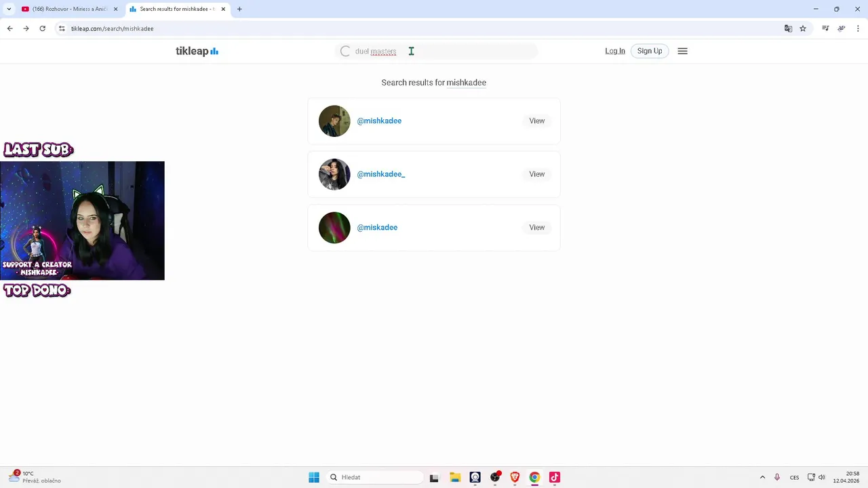This screenshot has height=488, width=868.
Task: Open the Windows Start menu
Action: point(314,477)
